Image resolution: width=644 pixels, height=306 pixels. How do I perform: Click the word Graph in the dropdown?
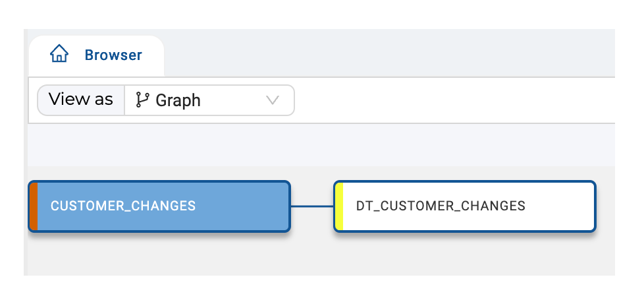[178, 100]
